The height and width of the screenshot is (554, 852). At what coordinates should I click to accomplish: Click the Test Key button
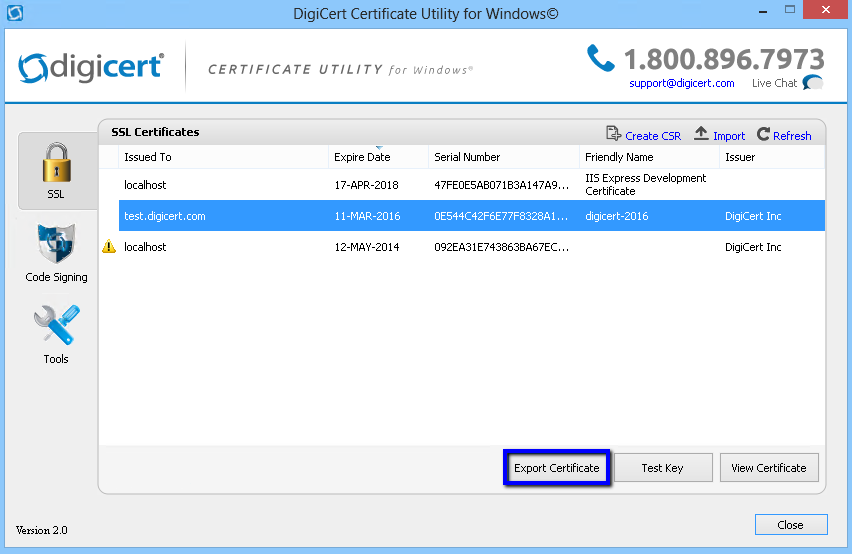coord(662,468)
